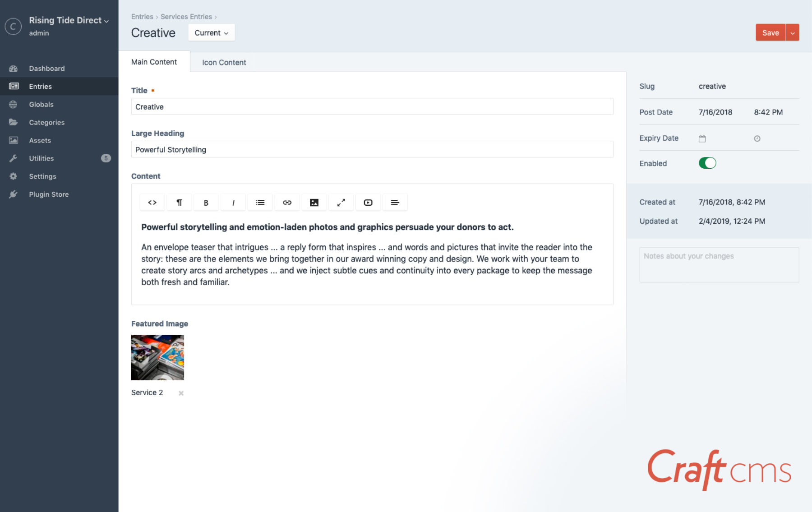Open the Current revision dropdown
812x512 pixels.
click(211, 33)
